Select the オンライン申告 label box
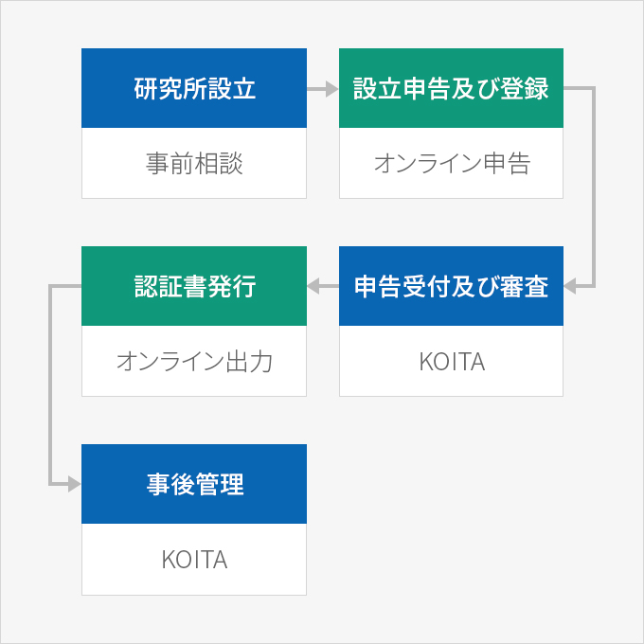The image size is (644, 644). [x=451, y=163]
